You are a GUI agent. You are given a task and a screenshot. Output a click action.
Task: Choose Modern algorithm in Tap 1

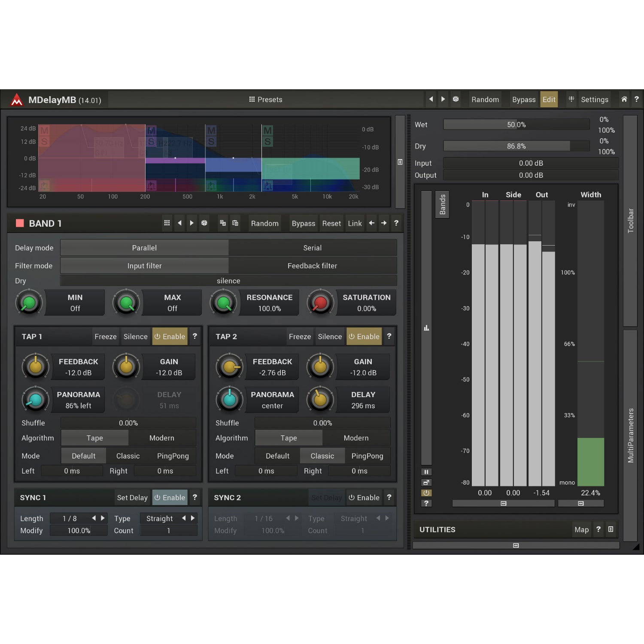click(x=162, y=438)
